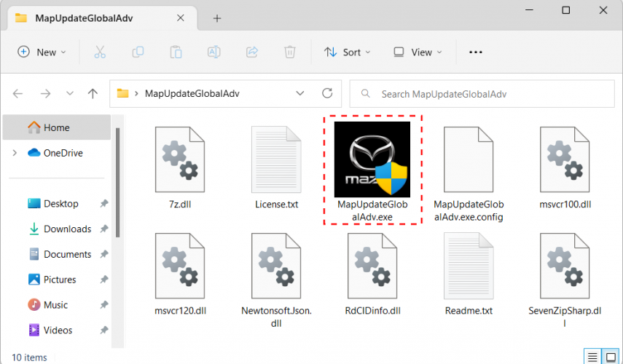The height and width of the screenshot is (364, 623).
Task: Switch to details list view layout
Action: click(592, 357)
